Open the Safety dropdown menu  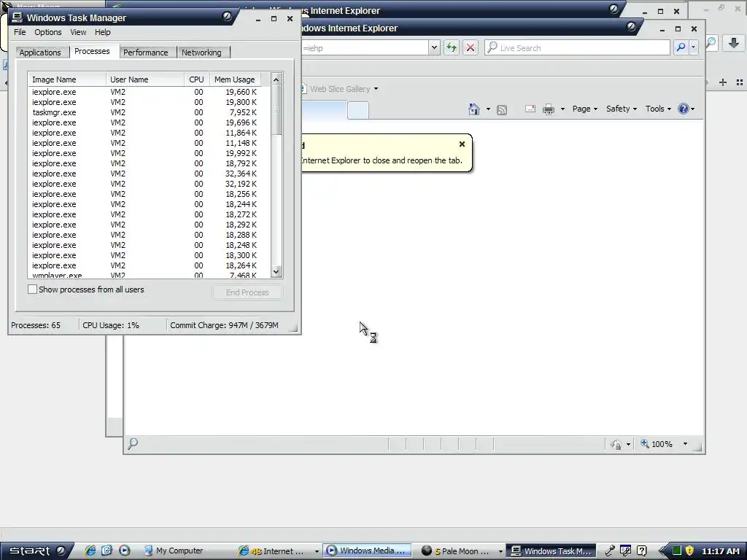pos(622,109)
